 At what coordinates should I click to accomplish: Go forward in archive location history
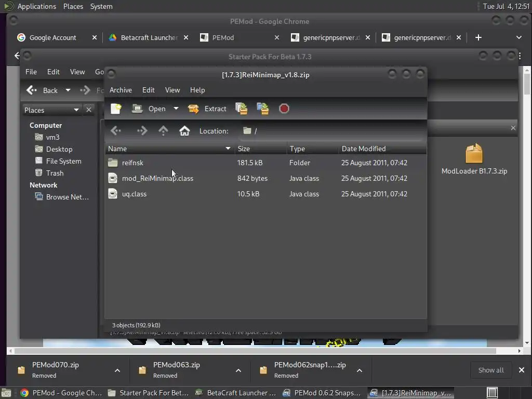click(142, 130)
